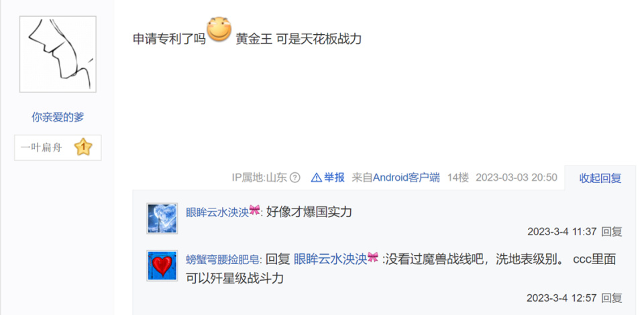Click the 一叶扁舟 rank title badge
The height and width of the screenshot is (315, 644).
tap(58, 147)
